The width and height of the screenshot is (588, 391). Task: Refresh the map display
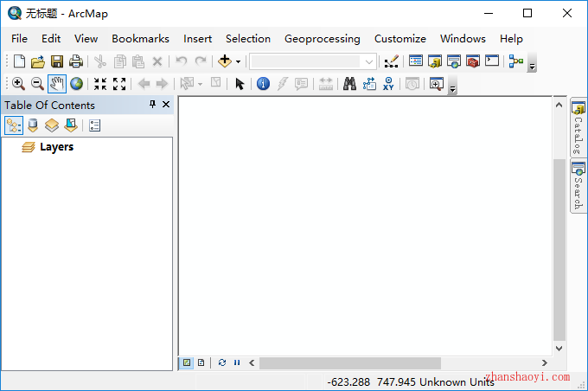[222, 362]
